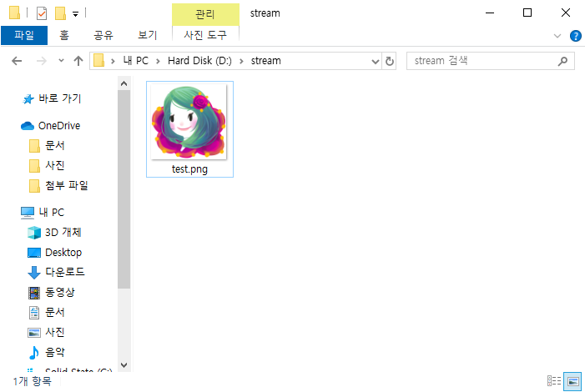Image resolution: width=585 pixels, height=392 pixels.
Task: Open the address bar history dropdown
Action: pyautogui.click(x=376, y=61)
